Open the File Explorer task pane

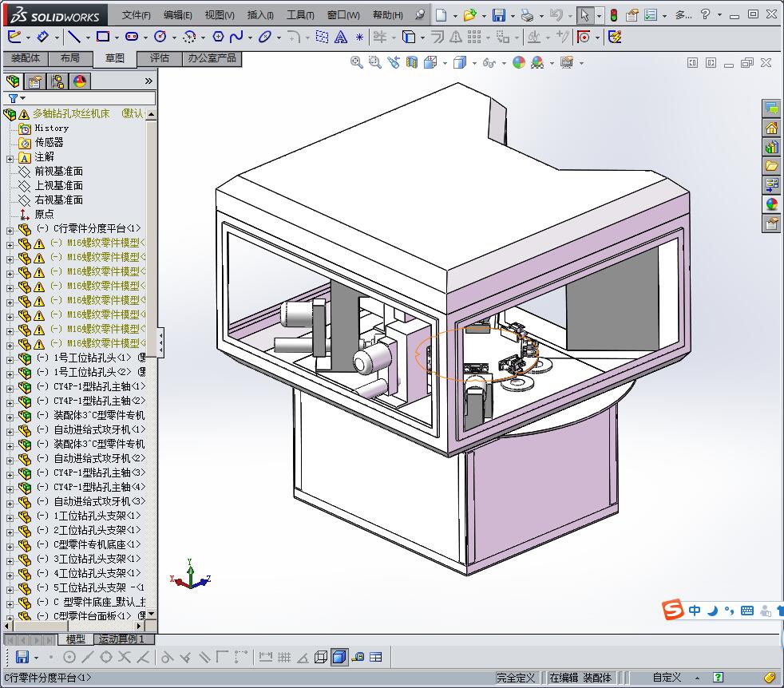[772, 165]
